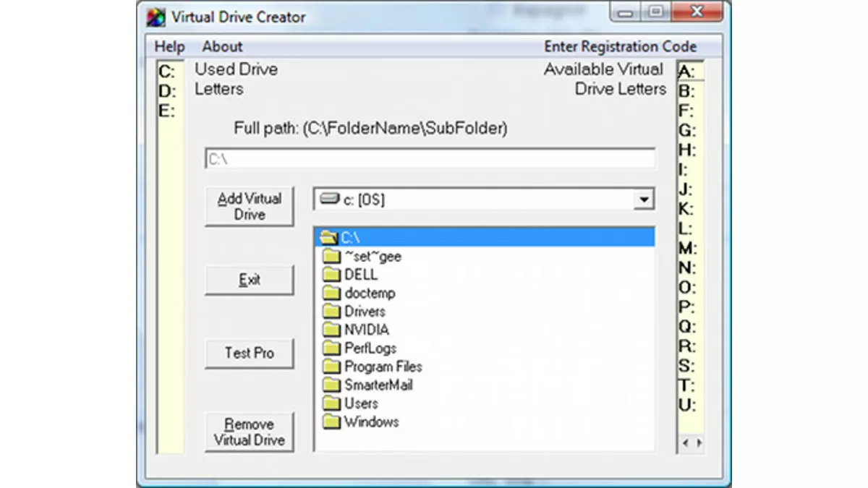This screenshot has height=488, width=868.
Task: Click the Virtual Drive Creator title bar icon
Action: pyautogui.click(x=156, y=17)
